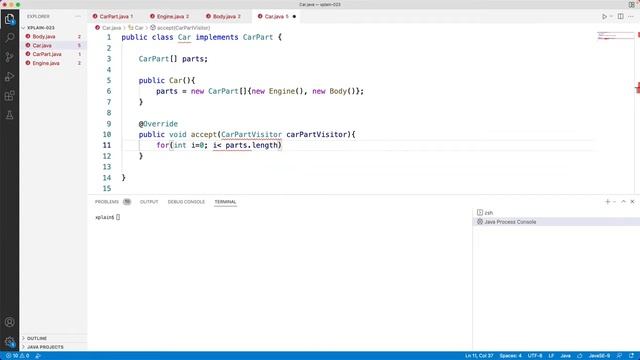This screenshot has height=360, width=640.
Task: Click line number 6 in gutter
Action: (x=109, y=91)
